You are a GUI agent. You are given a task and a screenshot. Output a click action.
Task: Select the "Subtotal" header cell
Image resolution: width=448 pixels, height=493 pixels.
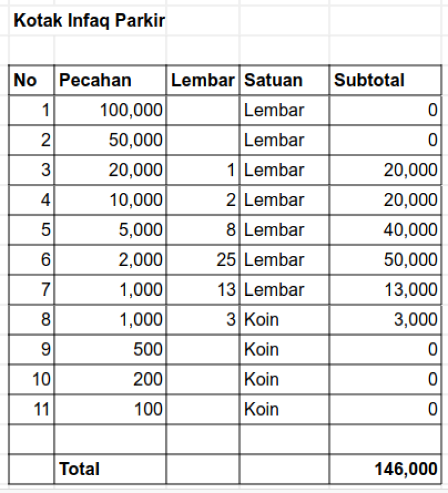point(385,80)
